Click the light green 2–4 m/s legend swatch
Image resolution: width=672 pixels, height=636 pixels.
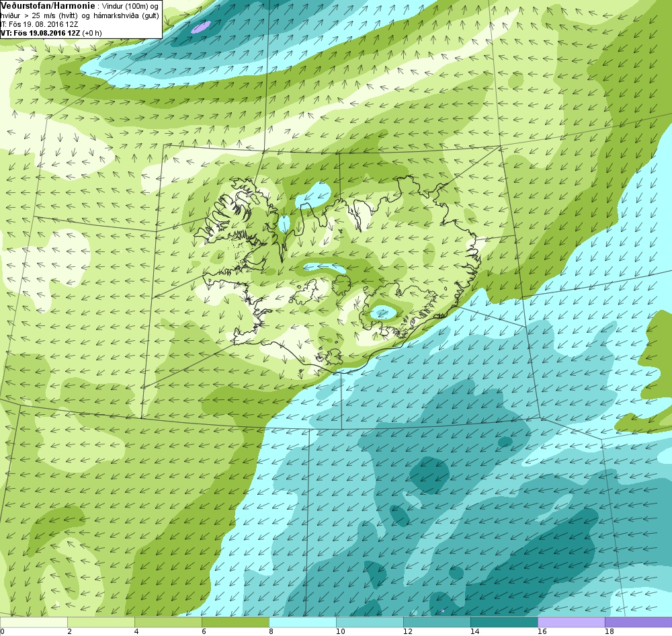[101, 622]
